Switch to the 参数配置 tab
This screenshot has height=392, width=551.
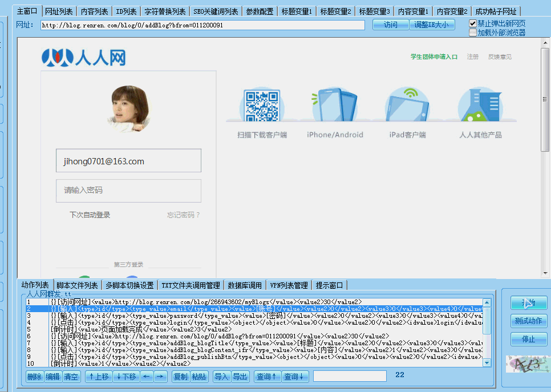[260, 11]
